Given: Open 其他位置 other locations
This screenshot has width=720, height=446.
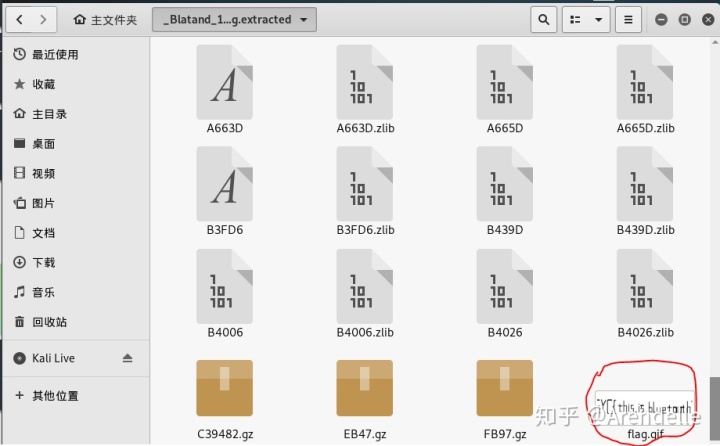Looking at the screenshot, I should point(76,395).
